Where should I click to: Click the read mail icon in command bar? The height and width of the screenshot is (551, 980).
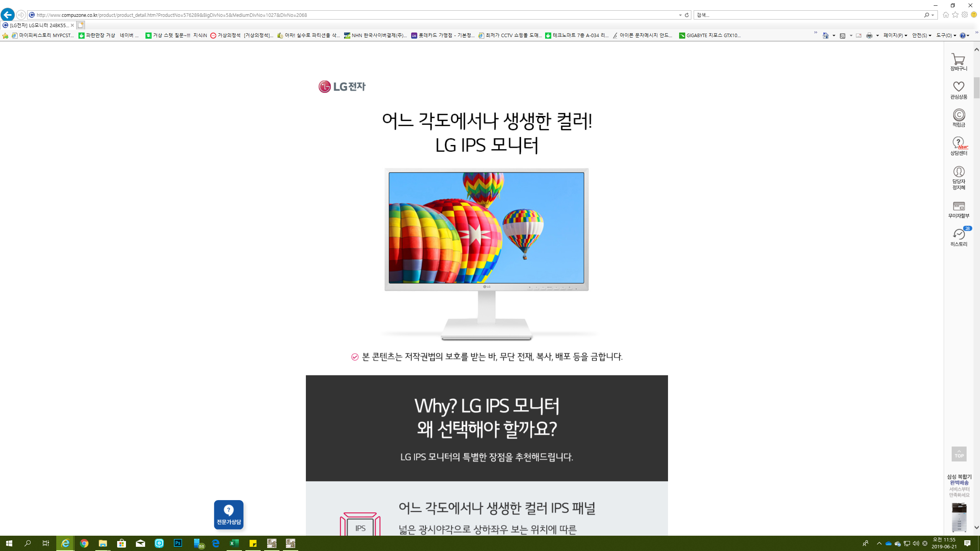coord(859,36)
